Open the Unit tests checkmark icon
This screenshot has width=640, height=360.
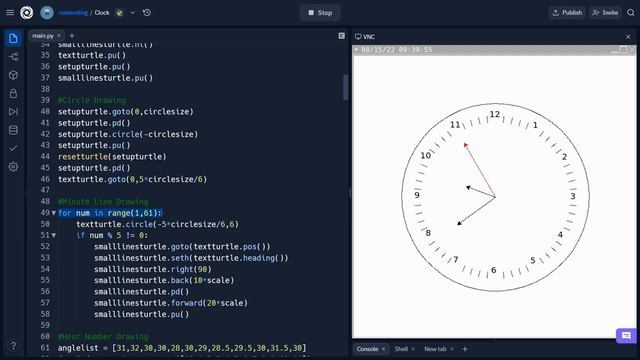[13, 148]
